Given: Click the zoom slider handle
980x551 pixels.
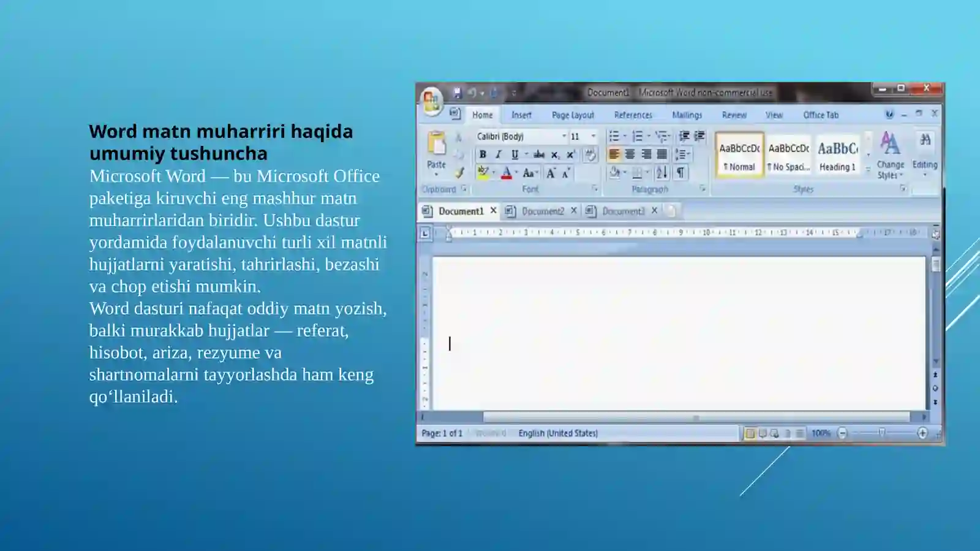Looking at the screenshot, I should tap(882, 433).
